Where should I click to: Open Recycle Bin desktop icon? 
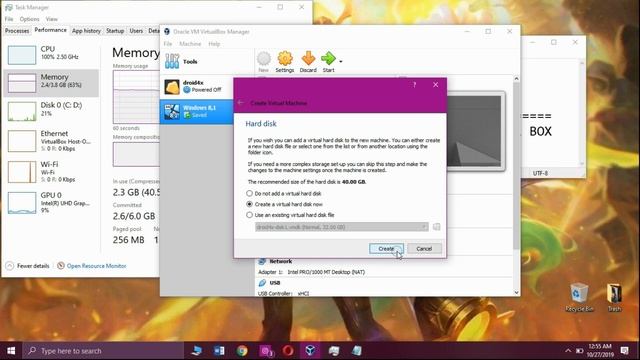(579, 297)
